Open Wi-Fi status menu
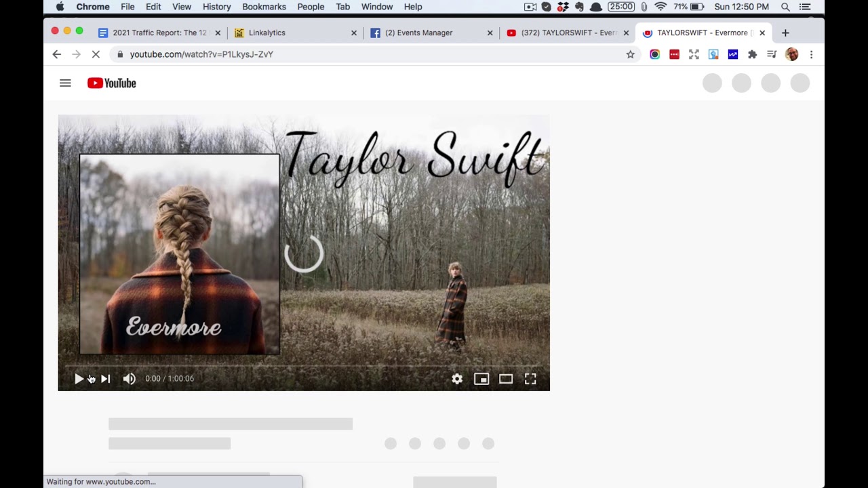 click(660, 7)
